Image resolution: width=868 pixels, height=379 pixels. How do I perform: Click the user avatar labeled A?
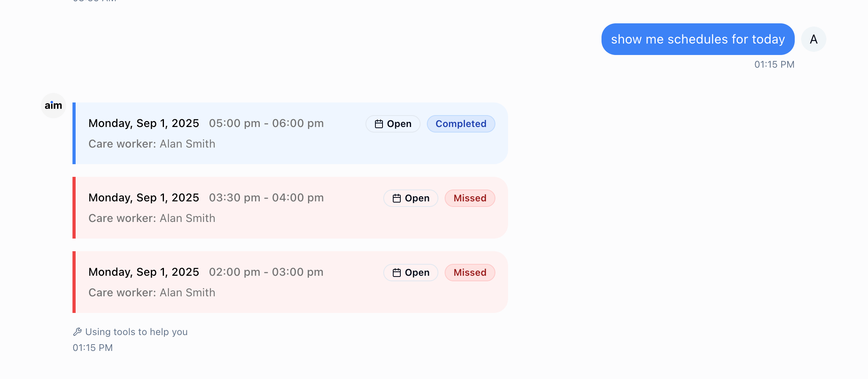[814, 39]
